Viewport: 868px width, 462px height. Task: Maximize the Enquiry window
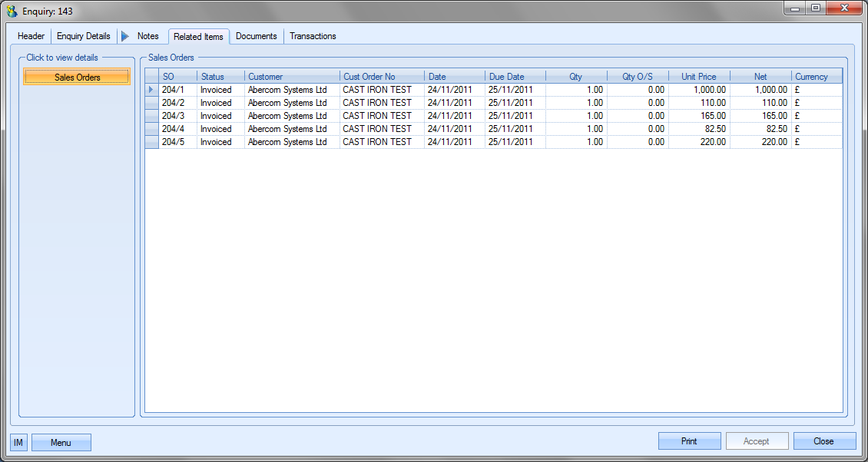tap(816, 8)
